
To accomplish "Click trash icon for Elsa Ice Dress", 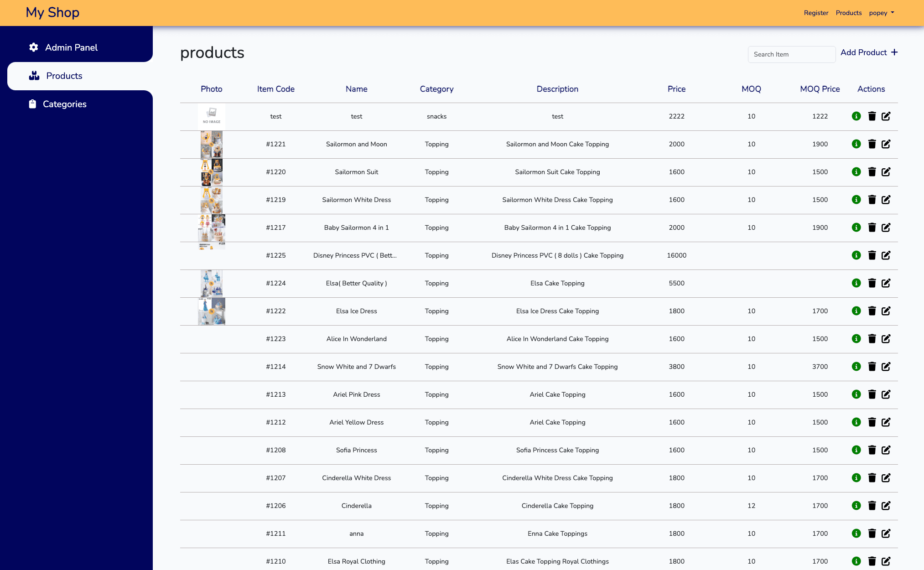I will click(x=872, y=311).
